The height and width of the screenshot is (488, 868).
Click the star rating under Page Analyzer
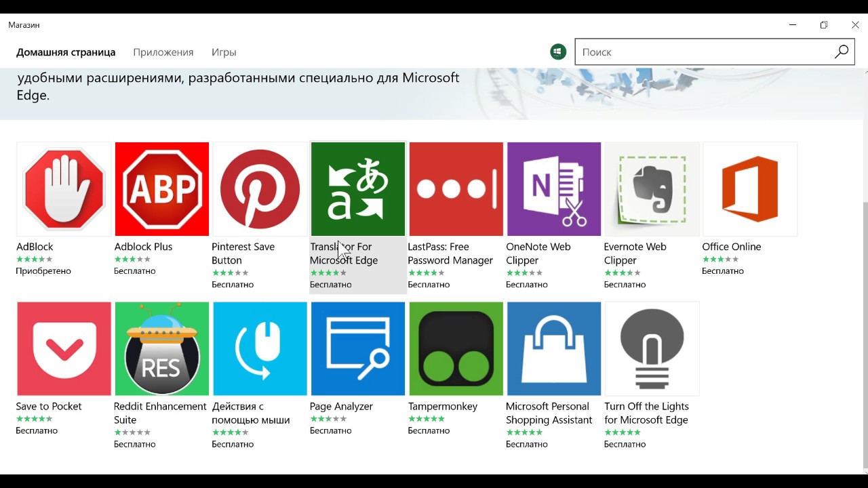pos(328,419)
